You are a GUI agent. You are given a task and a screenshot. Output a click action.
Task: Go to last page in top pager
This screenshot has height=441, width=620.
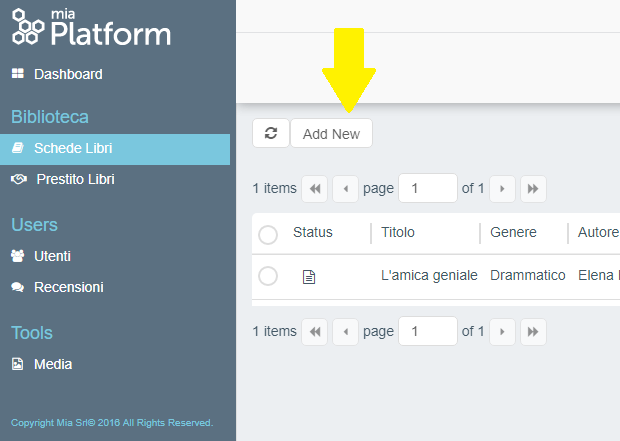coord(533,188)
